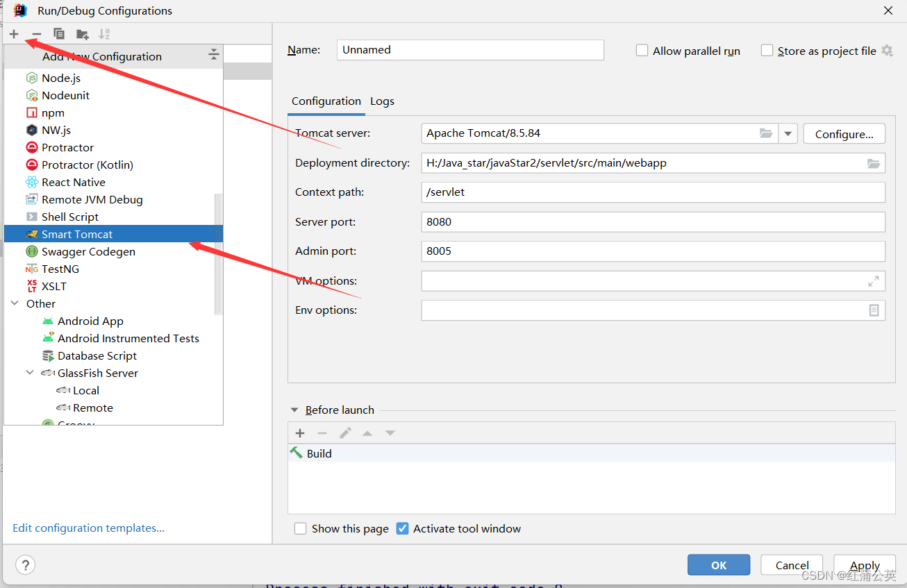Move Before launch task up
Image resolution: width=907 pixels, height=588 pixels.
[x=367, y=433]
